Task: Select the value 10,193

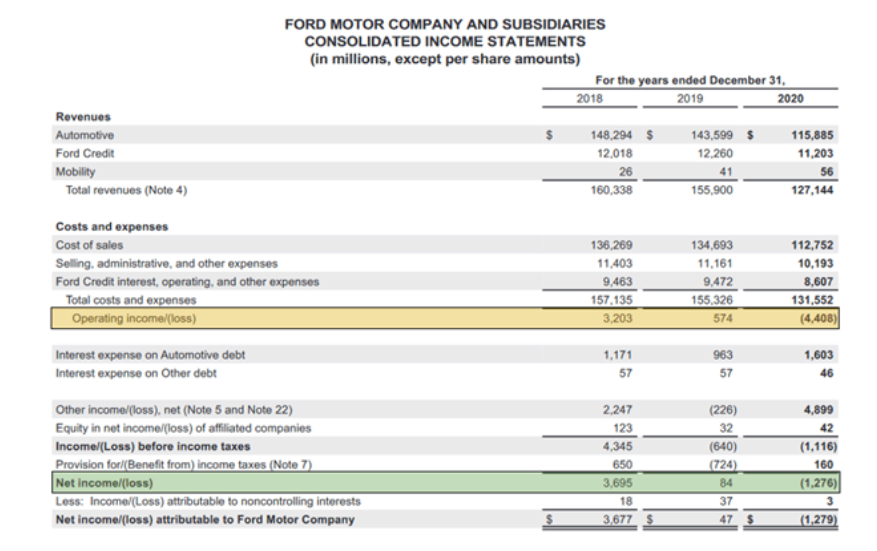Action: 815,263
